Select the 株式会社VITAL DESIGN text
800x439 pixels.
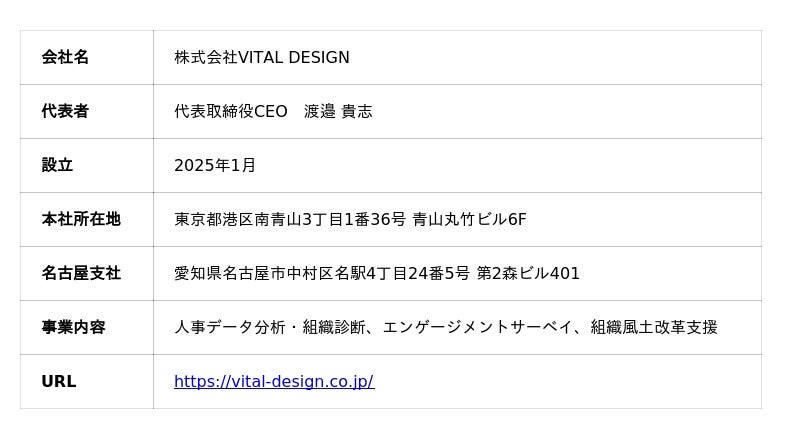pyautogui.click(x=262, y=57)
